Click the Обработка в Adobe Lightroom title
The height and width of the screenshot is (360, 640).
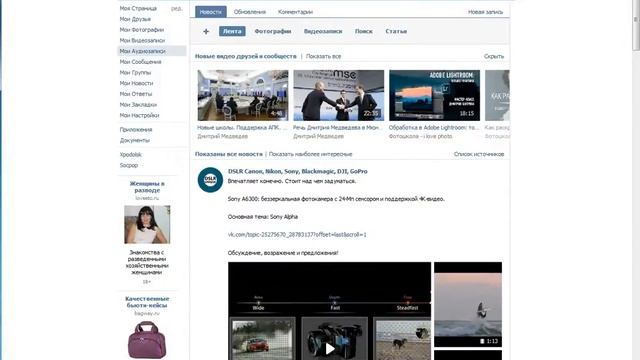(434, 127)
